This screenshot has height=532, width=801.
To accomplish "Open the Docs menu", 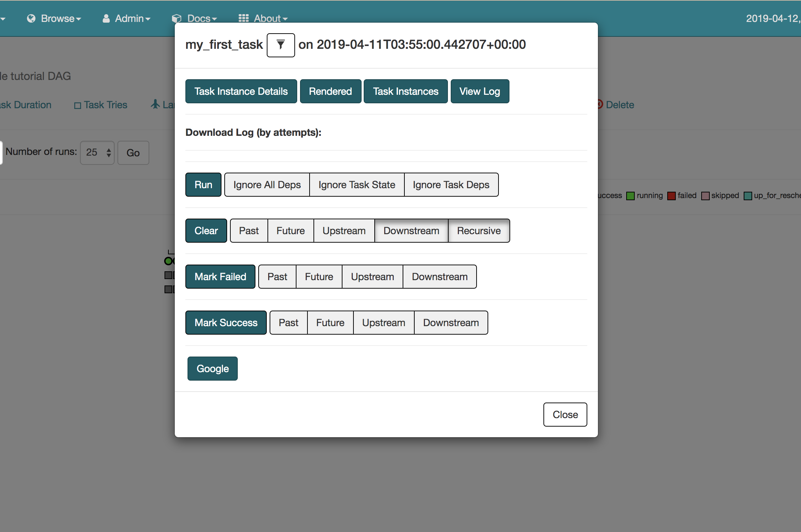I will click(202, 18).
